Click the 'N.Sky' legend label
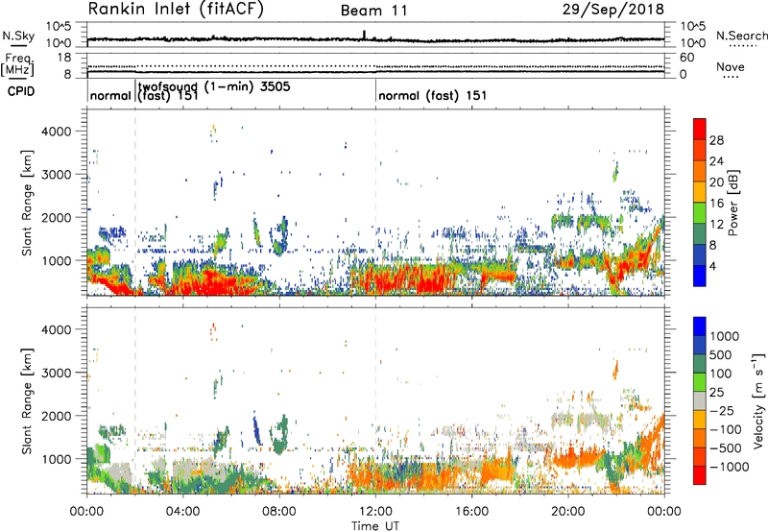The image size is (768, 532). [x=18, y=36]
